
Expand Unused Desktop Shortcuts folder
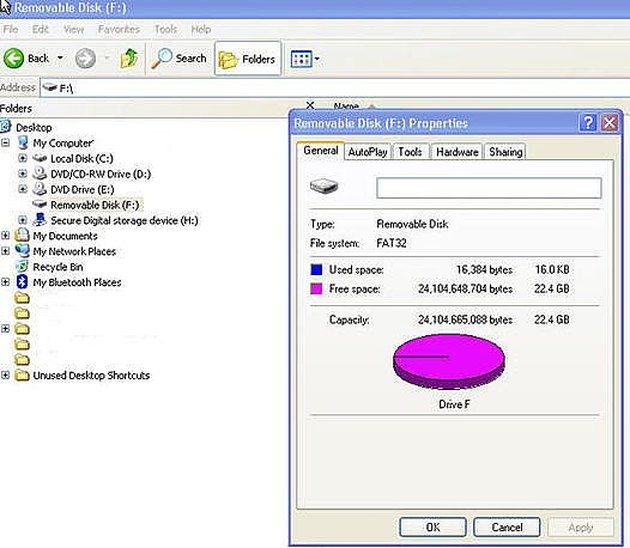point(5,375)
